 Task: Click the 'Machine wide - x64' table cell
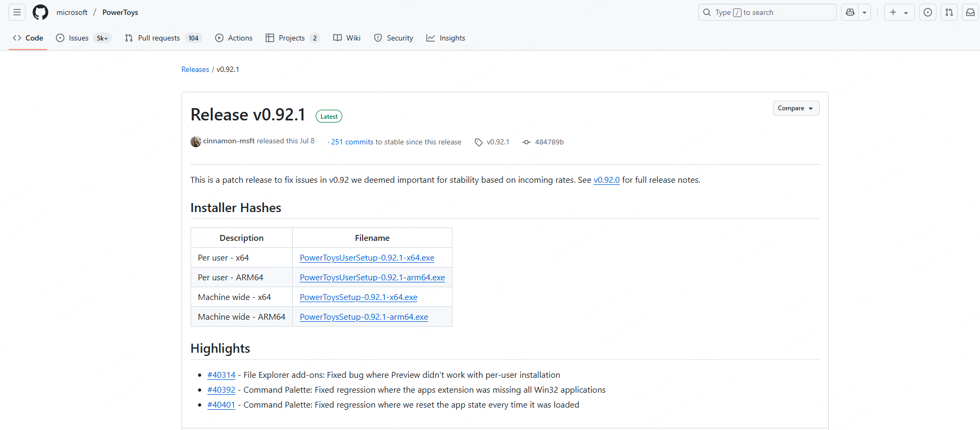(242, 297)
